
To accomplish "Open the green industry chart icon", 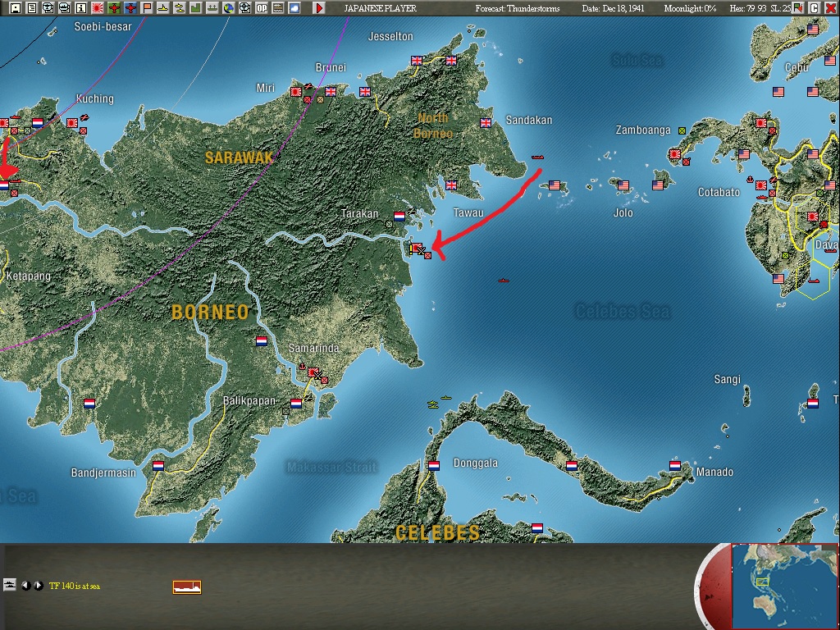I will point(195,8).
